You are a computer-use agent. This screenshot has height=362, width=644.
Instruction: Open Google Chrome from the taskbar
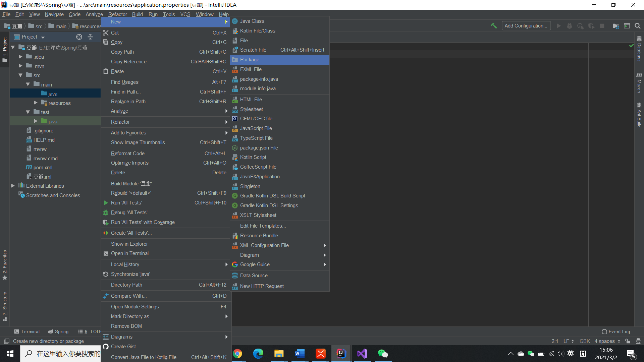point(237,354)
